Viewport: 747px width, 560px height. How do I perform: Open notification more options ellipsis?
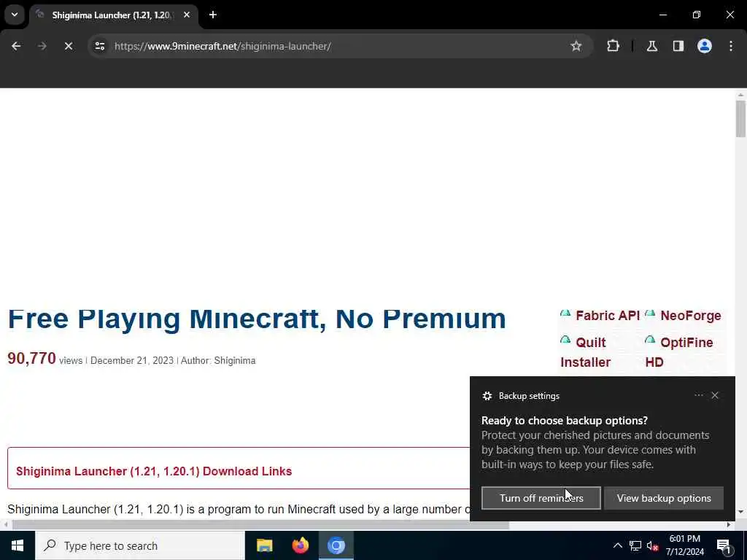coord(698,395)
